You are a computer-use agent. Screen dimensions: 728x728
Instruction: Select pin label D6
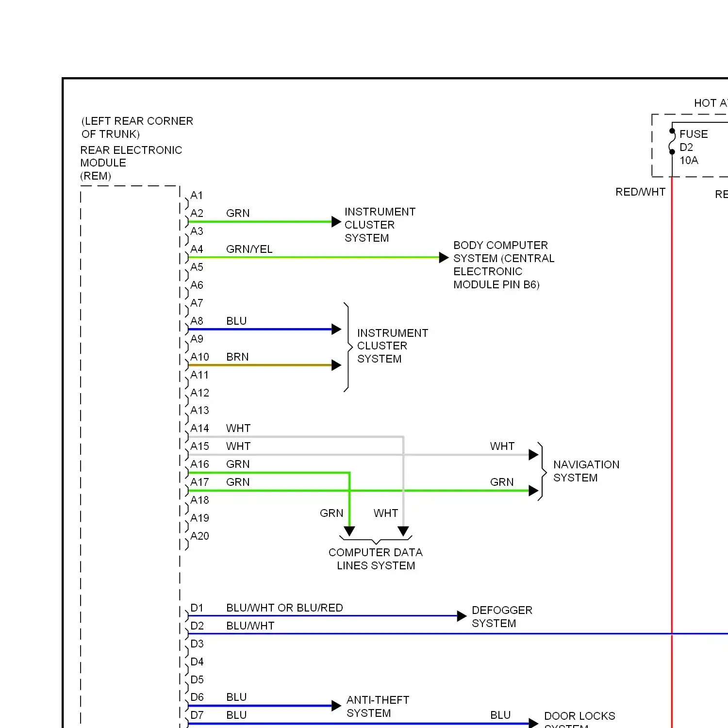click(197, 697)
